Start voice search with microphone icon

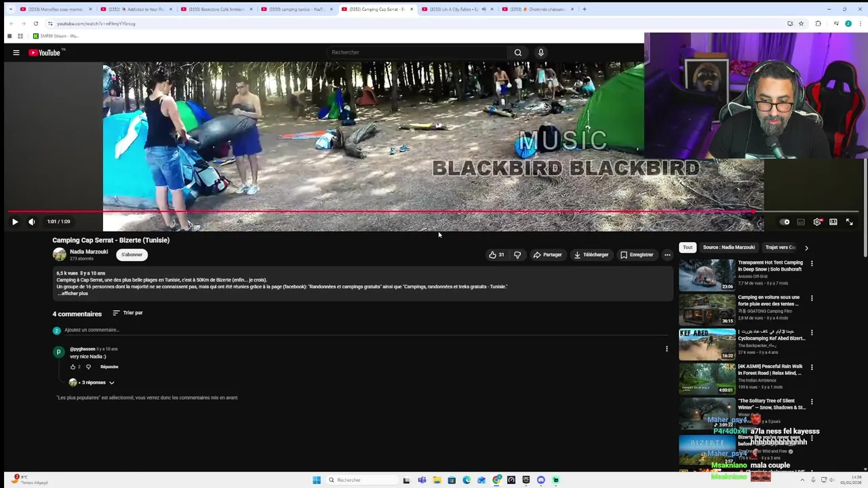(x=540, y=52)
